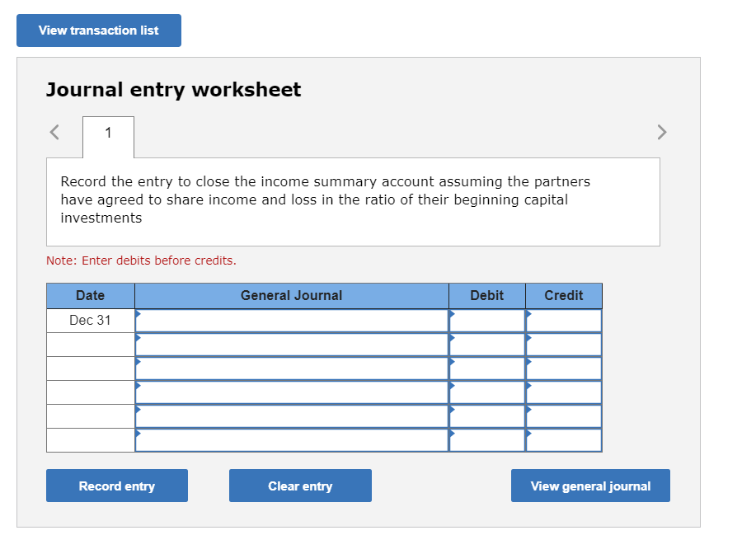Click the blue triangle in second General Journal cell
The width and height of the screenshot is (756, 535).
(139, 339)
